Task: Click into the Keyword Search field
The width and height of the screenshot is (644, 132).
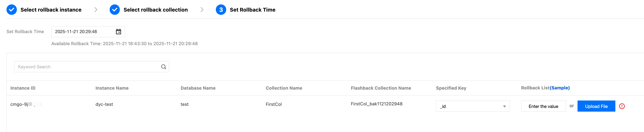Action: [87, 67]
